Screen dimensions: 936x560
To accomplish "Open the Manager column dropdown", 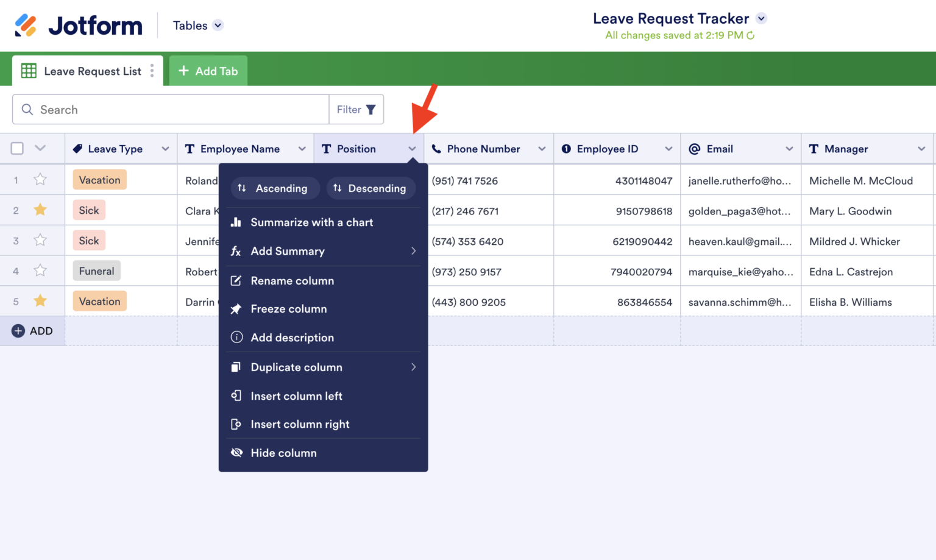I will [x=921, y=148].
